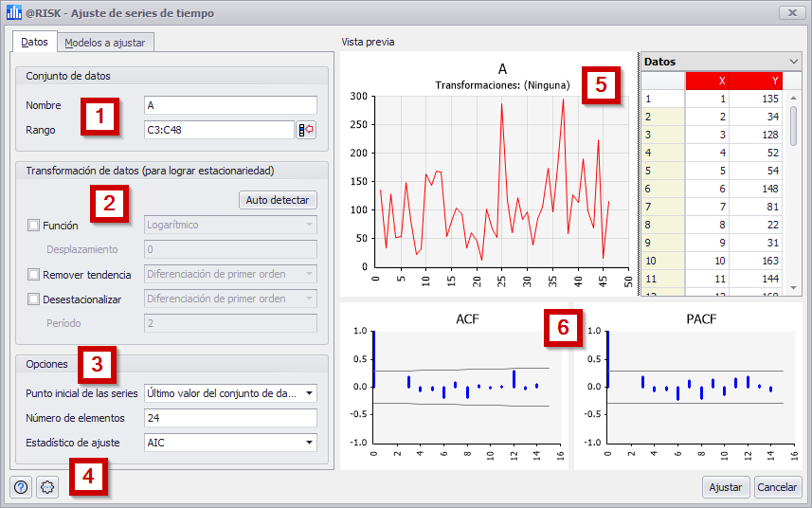Click the Ajustar button
Image resolution: width=812 pixels, height=508 pixels.
click(726, 487)
